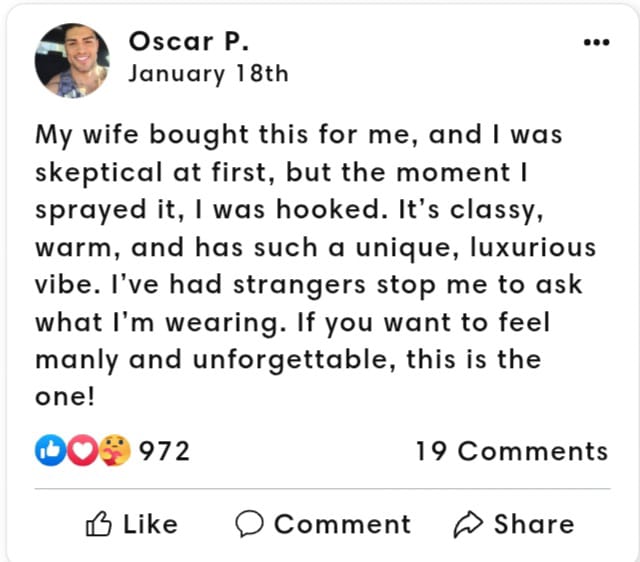Click Oscar P.'s profile picture
This screenshot has width=640, height=562.
coord(72,60)
